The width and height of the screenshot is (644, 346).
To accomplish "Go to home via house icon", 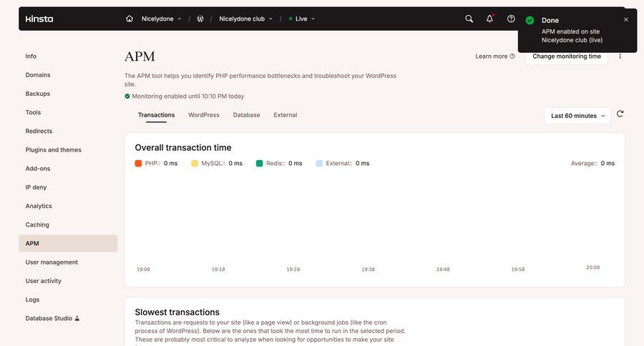I will click(x=130, y=19).
